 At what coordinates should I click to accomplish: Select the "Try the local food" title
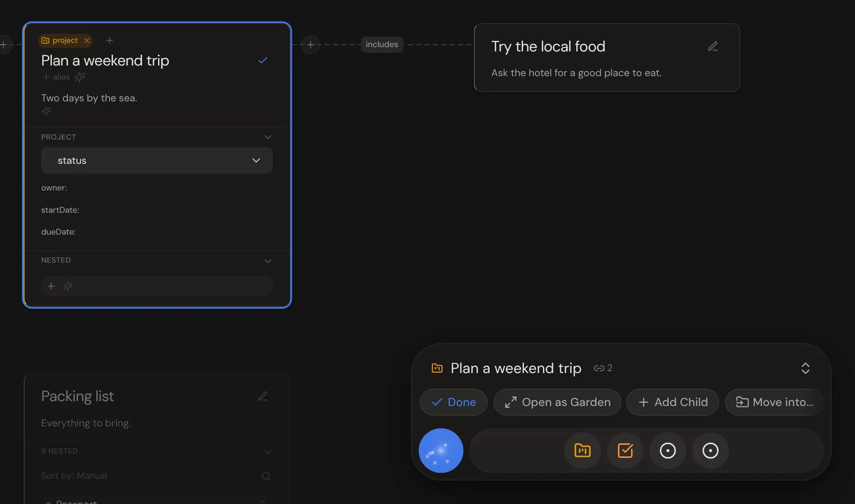(548, 46)
